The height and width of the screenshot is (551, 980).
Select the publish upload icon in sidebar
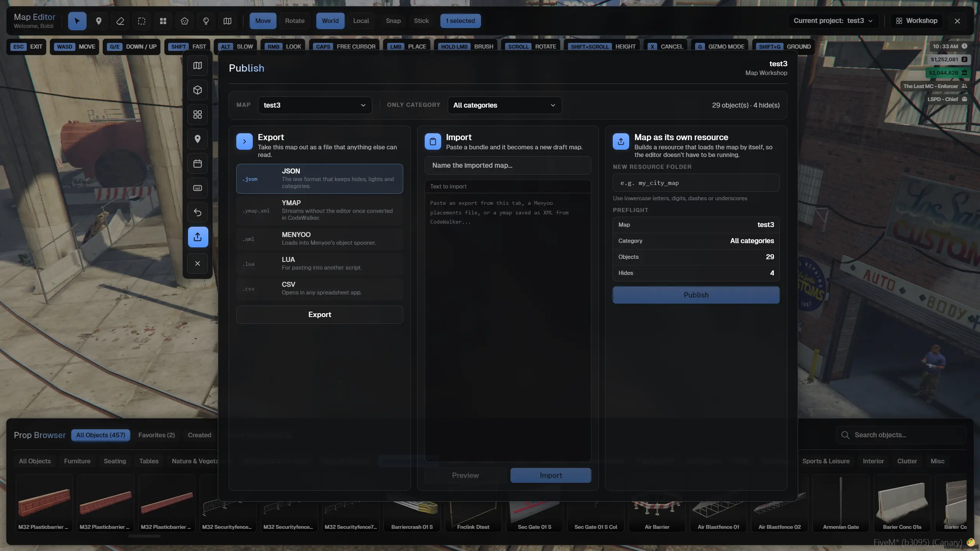pyautogui.click(x=198, y=237)
